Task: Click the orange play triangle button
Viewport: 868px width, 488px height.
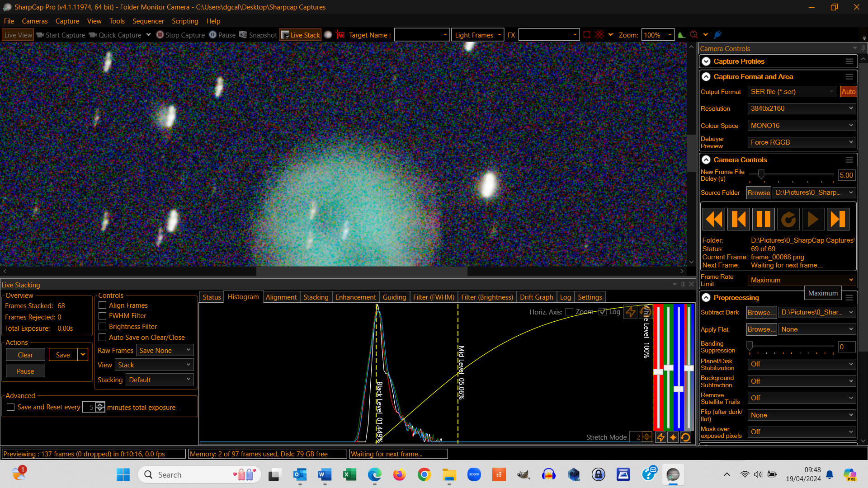Action: tap(813, 220)
